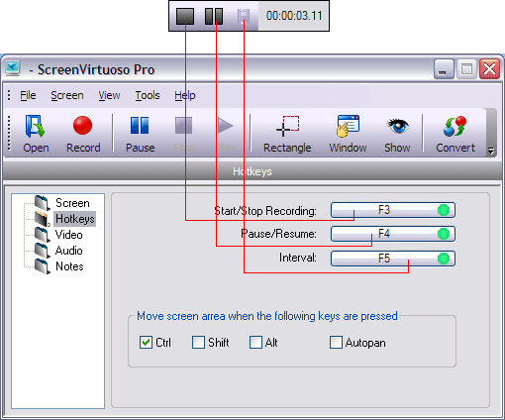
Task: Enable the Autopan option
Action: (336, 343)
